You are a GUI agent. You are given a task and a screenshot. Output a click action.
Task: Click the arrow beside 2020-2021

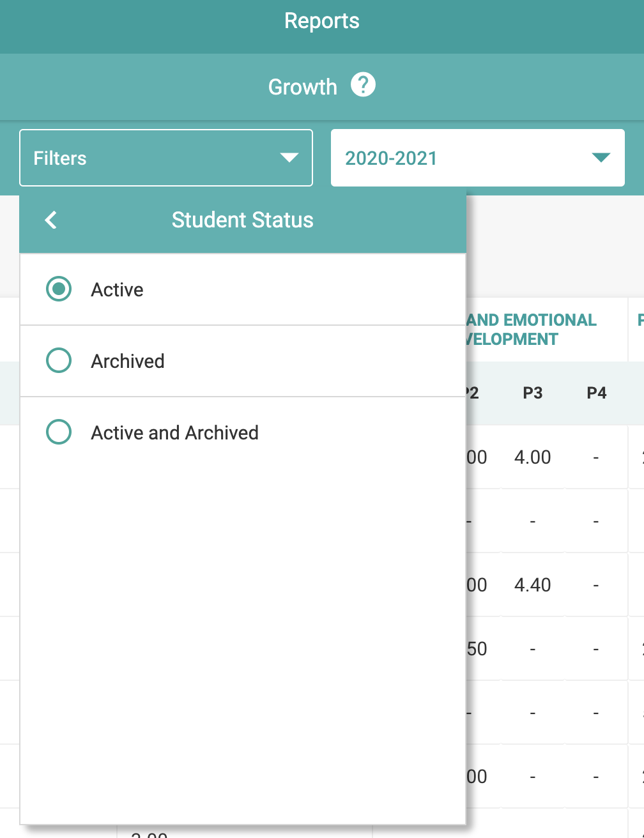pyautogui.click(x=601, y=158)
